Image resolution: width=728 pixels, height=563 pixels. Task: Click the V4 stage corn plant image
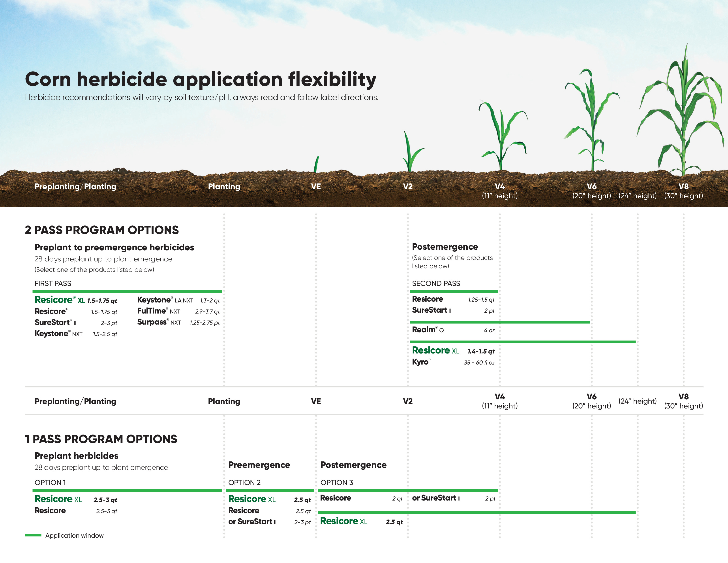coord(501,137)
